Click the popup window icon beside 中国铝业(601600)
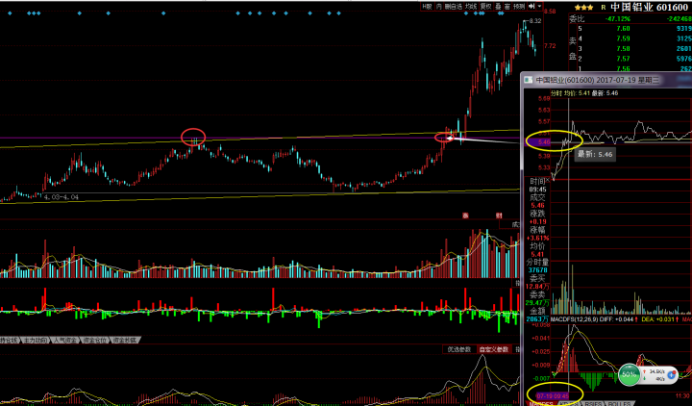Screen dimensions: 692x406 (530, 80)
